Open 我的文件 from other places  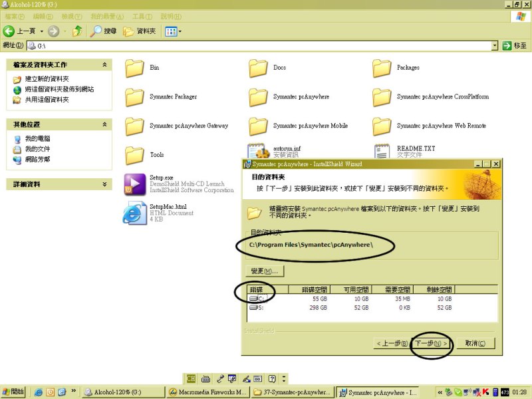(x=32, y=149)
